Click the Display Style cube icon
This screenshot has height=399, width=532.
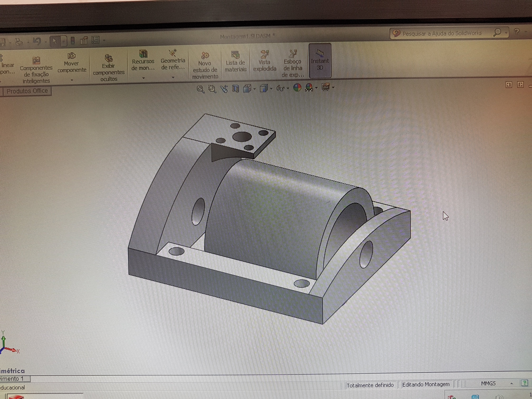point(264,88)
